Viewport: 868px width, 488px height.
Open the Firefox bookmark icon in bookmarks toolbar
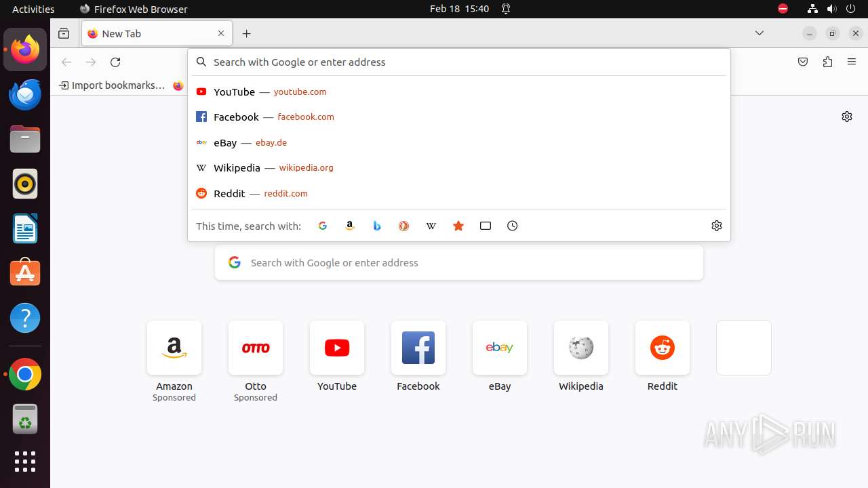pyautogui.click(x=178, y=85)
